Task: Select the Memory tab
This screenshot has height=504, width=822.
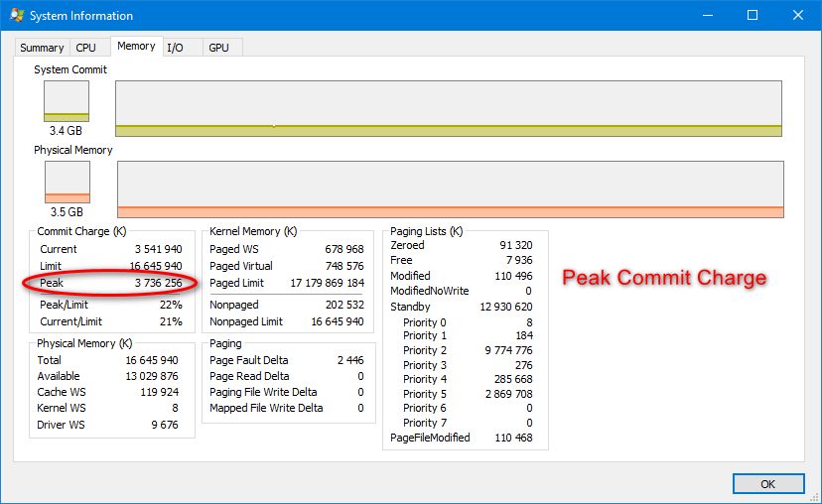Action: tap(136, 46)
